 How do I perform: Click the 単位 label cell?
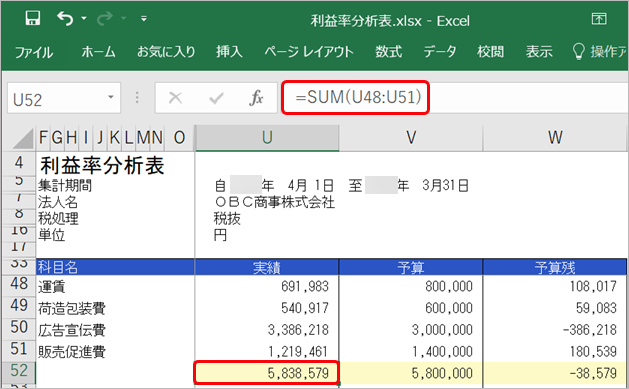(x=51, y=235)
